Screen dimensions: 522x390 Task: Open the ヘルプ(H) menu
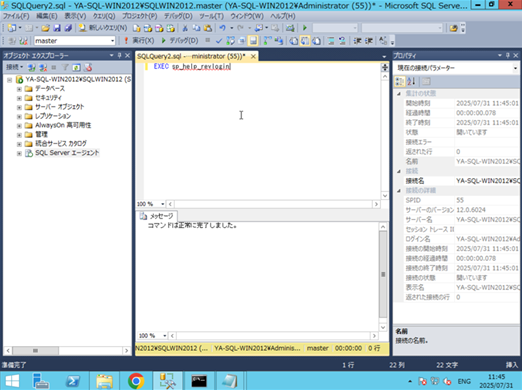(283, 16)
